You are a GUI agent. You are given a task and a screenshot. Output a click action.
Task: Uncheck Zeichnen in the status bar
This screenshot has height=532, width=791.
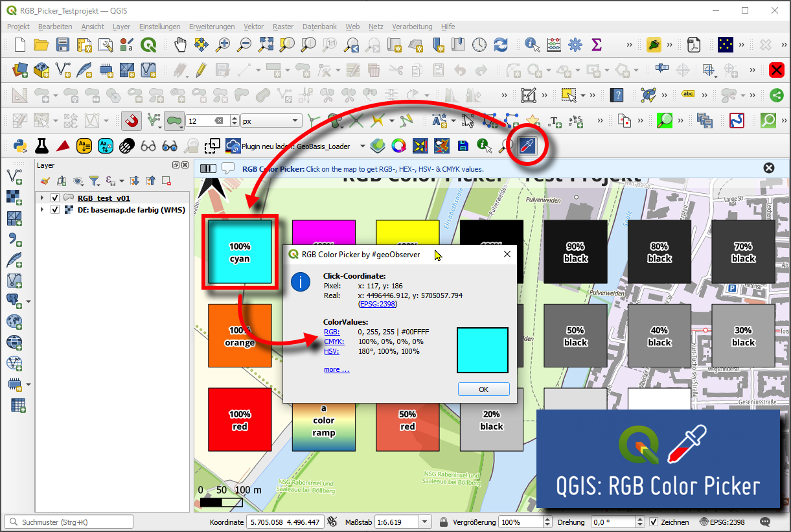[x=654, y=521]
